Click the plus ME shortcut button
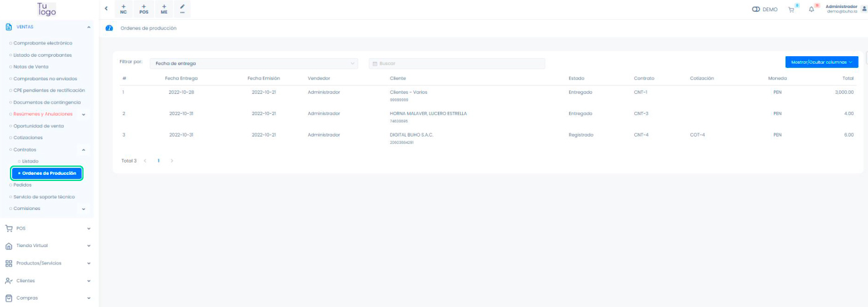Screen dimensions: 868x307 pos(164,9)
